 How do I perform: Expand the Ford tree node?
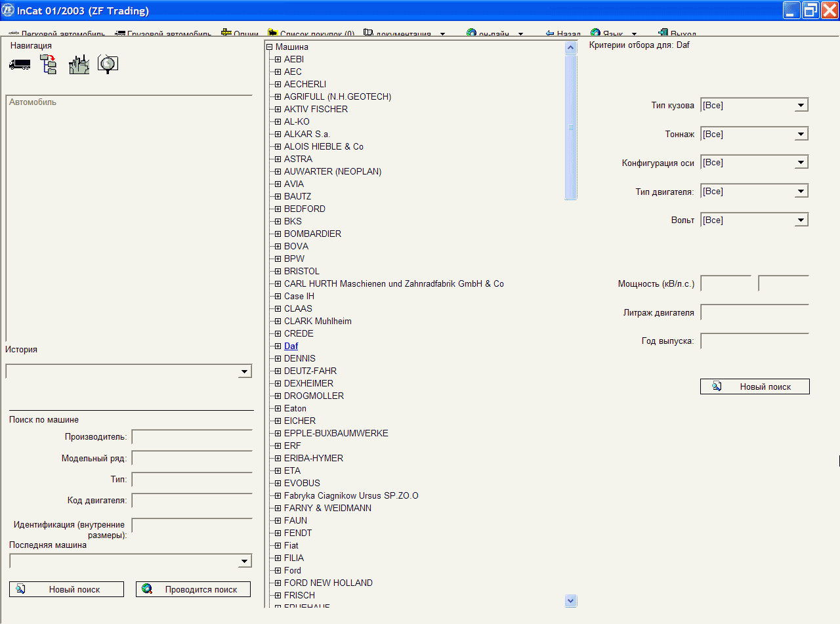tap(278, 571)
